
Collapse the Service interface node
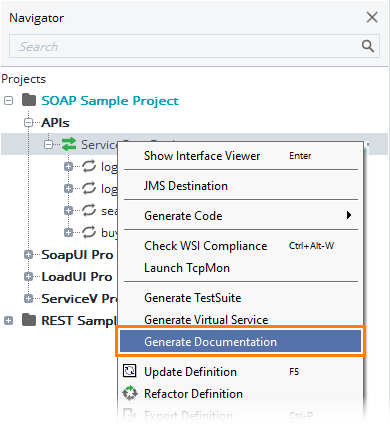(49, 144)
